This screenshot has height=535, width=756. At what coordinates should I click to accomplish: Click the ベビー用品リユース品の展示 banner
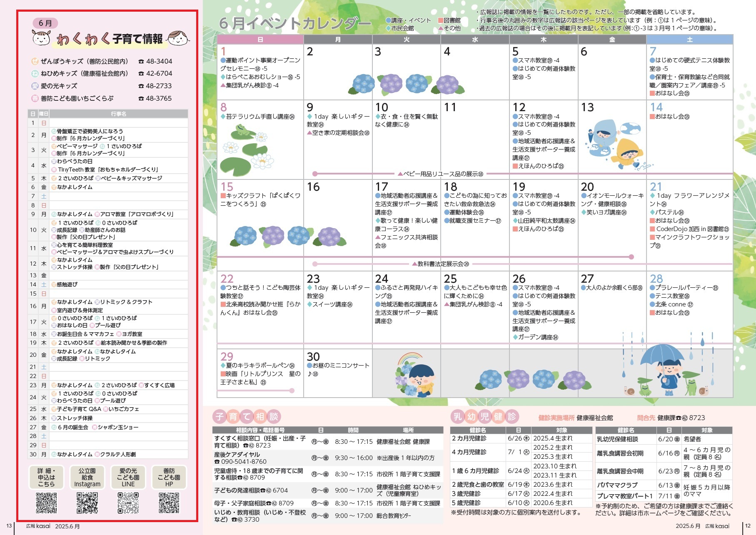pyautogui.click(x=440, y=174)
